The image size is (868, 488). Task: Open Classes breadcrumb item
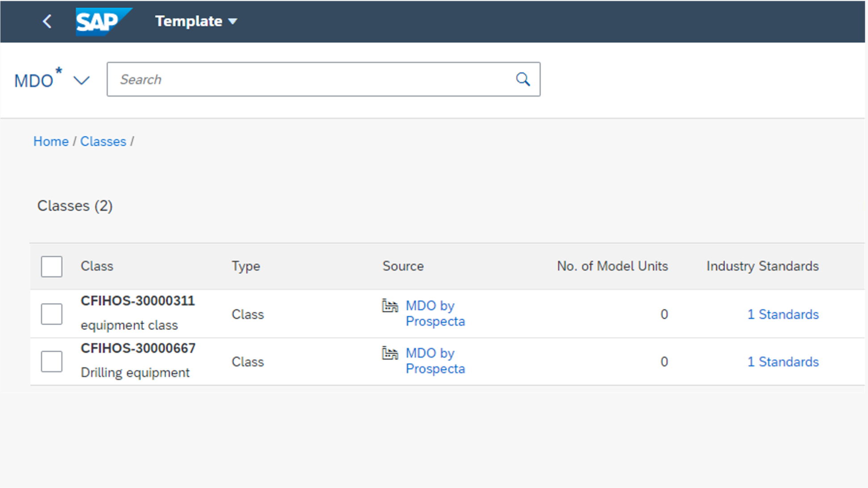tap(103, 141)
